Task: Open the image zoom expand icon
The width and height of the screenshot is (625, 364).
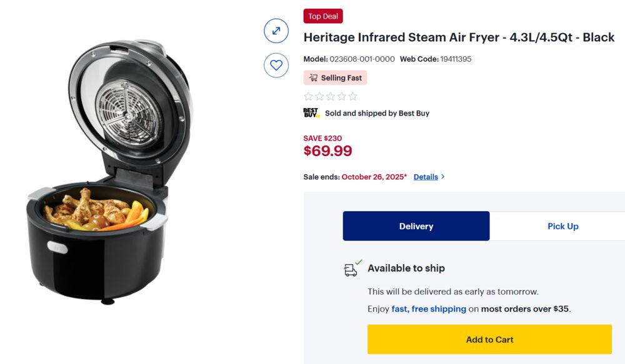Action: pos(276,31)
